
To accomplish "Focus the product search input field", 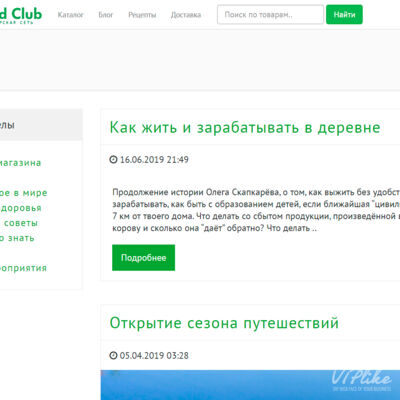I will click(x=270, y=15).
